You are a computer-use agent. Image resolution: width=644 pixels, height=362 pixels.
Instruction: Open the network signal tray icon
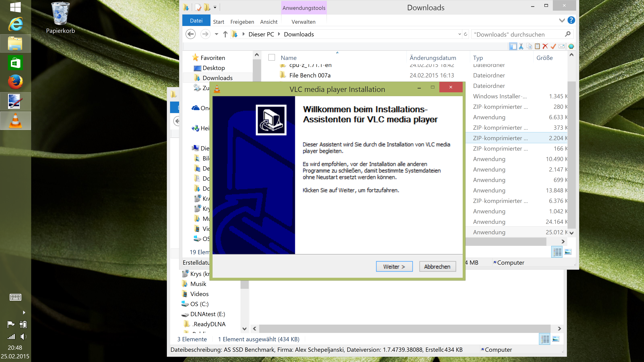(x=11, y=336)
